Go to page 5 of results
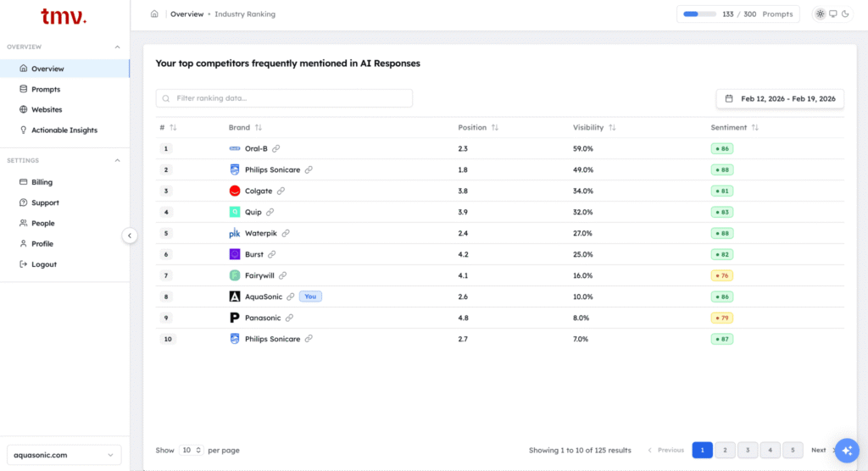 [x=793, y=450]
